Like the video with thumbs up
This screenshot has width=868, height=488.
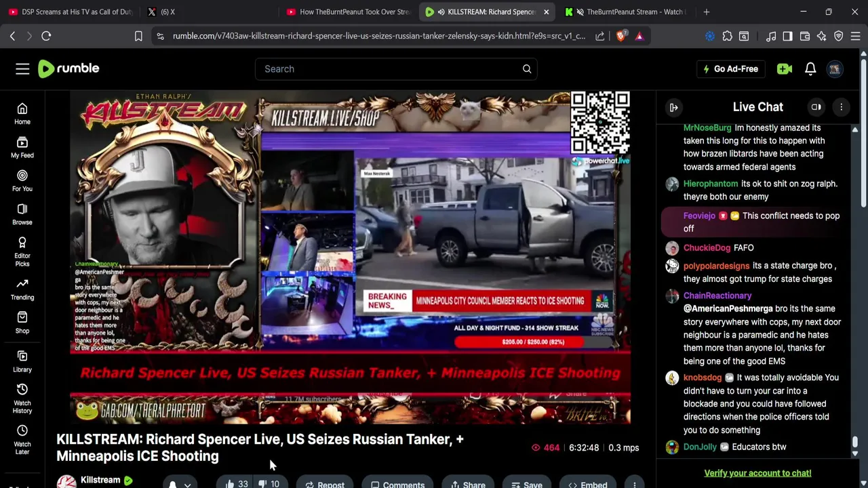[x=235, y=484]
